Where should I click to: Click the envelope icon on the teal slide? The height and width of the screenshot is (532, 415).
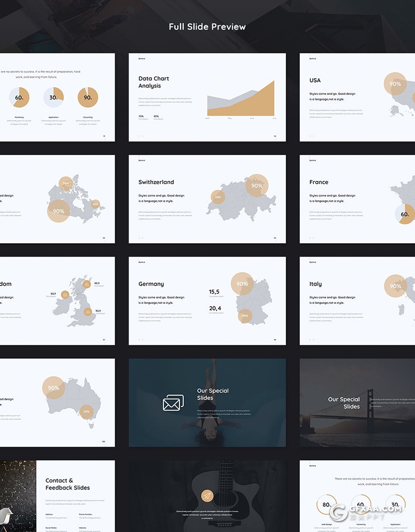click(x=173, y=403)
